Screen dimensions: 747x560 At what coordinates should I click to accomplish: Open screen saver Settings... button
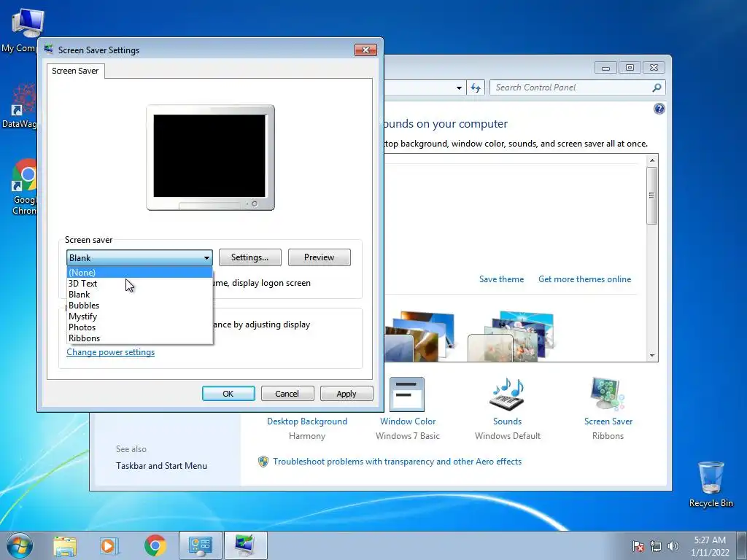coord(249,257)
